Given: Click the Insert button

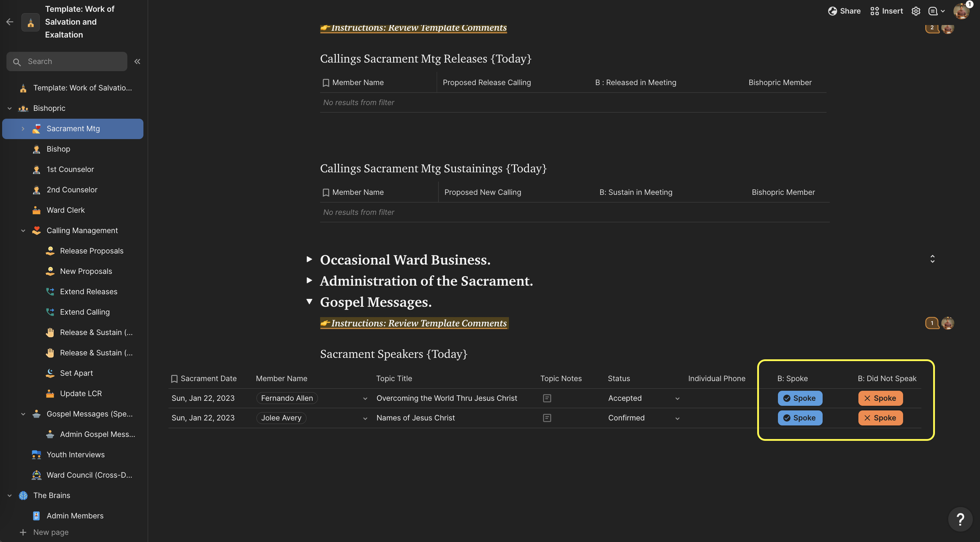Looking at the screenshot, I should (886, 11).
